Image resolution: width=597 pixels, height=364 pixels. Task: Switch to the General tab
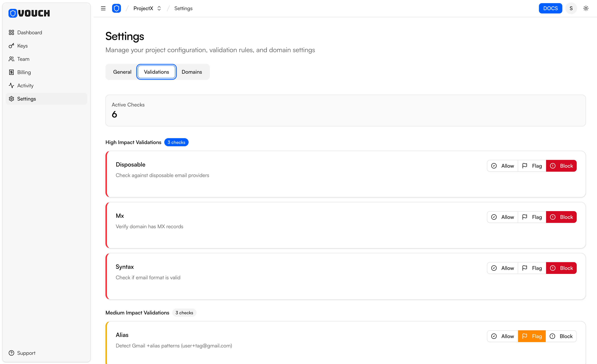click(122, 72)
